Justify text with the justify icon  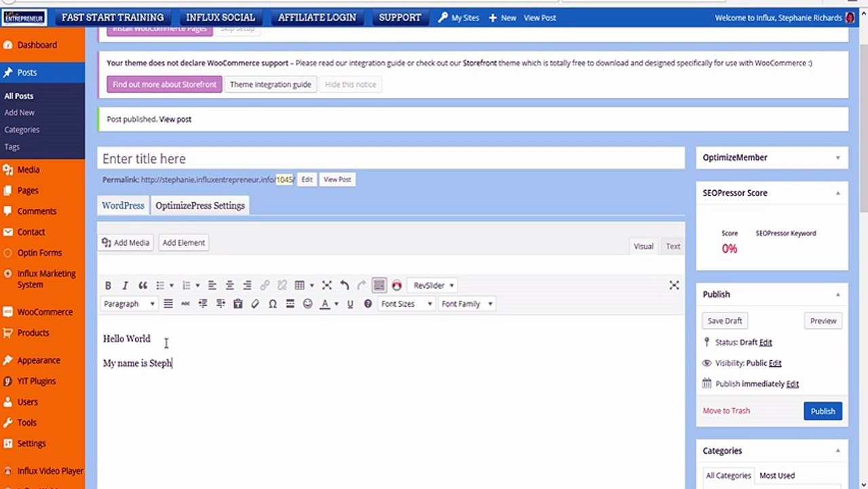(168, 304)
